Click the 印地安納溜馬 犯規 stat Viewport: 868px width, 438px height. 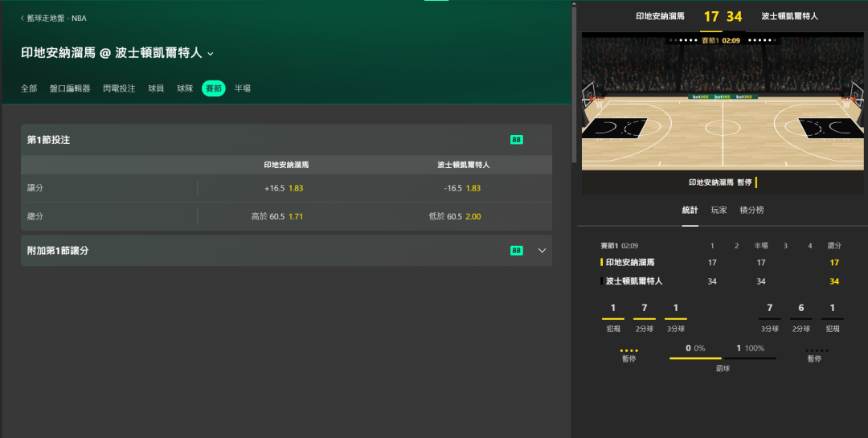click(x=612, y=317)
